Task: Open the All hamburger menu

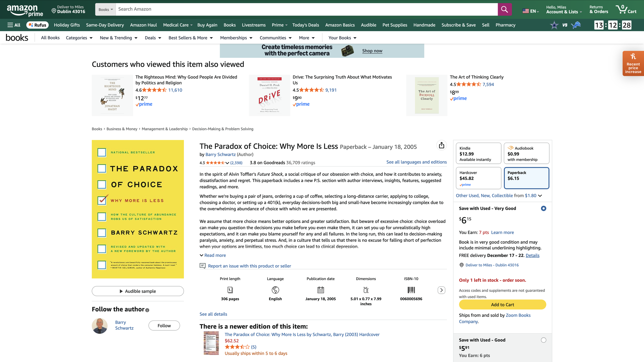Action: 14,25
